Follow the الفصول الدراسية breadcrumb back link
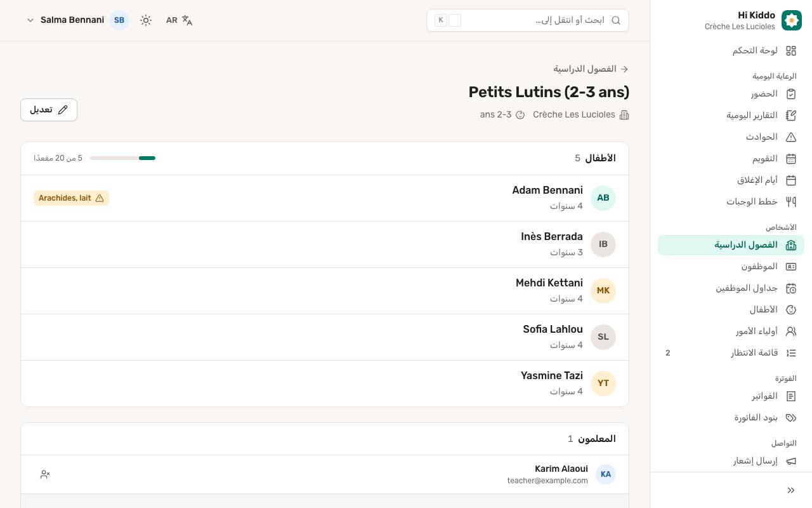Viewport: 812px width, 508px height. point(591,69)
